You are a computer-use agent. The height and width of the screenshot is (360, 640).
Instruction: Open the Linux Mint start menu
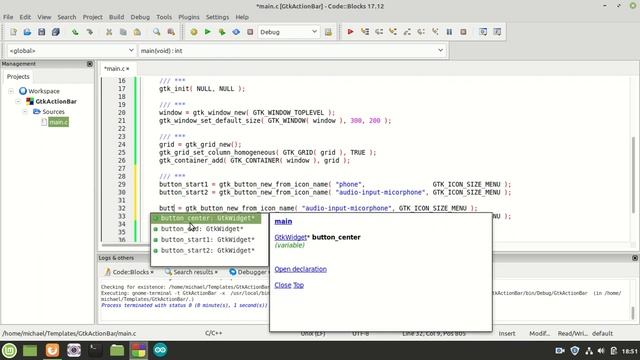(9, 350)
